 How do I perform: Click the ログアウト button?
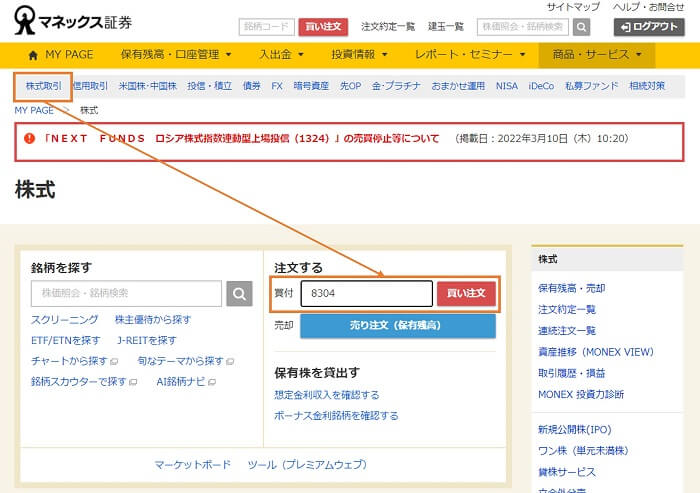pyautogui.click(x=649, y=27)
